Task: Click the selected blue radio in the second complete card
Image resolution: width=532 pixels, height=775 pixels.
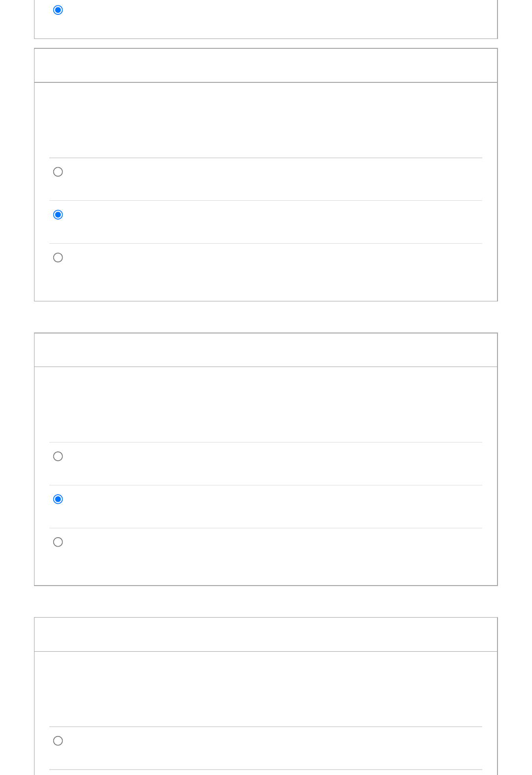Action: tap(58, 499)
